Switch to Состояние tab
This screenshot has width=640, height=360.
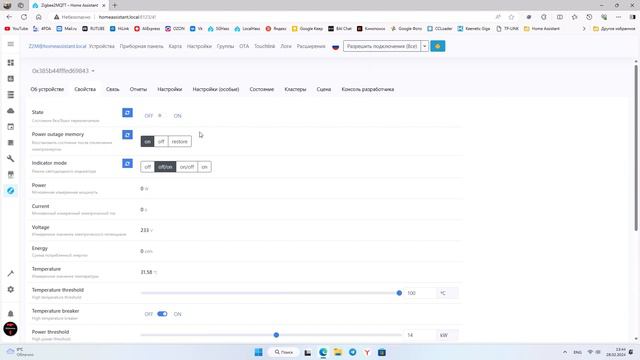(x=262, y=89)
